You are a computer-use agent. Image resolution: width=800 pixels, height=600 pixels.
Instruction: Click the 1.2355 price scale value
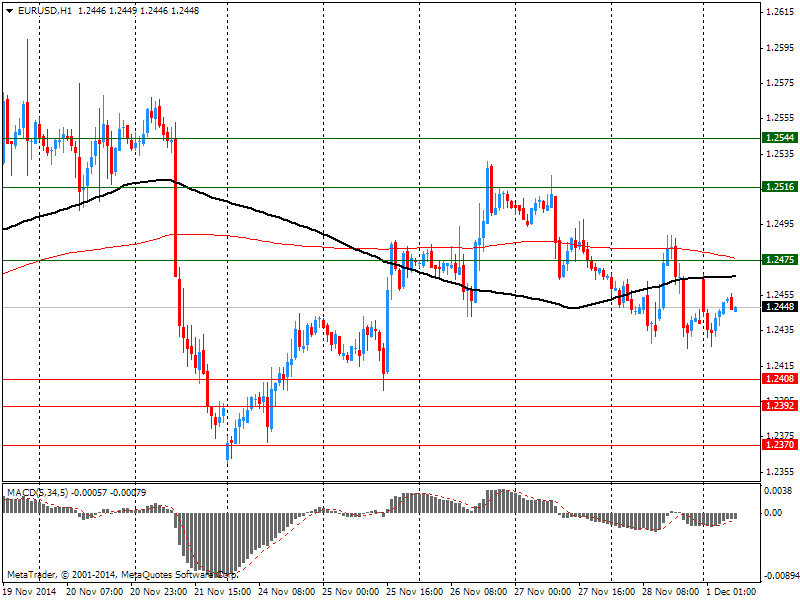[780, 472]
